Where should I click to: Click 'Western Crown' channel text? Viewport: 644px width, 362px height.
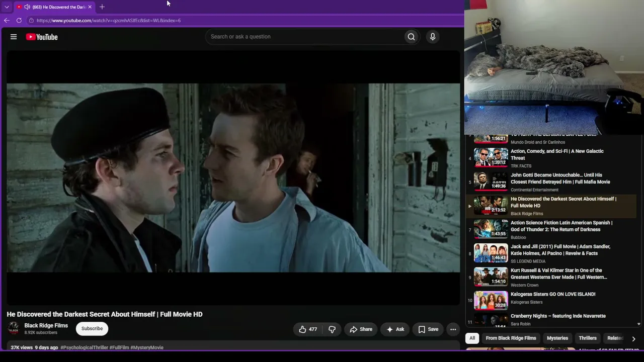524,285
